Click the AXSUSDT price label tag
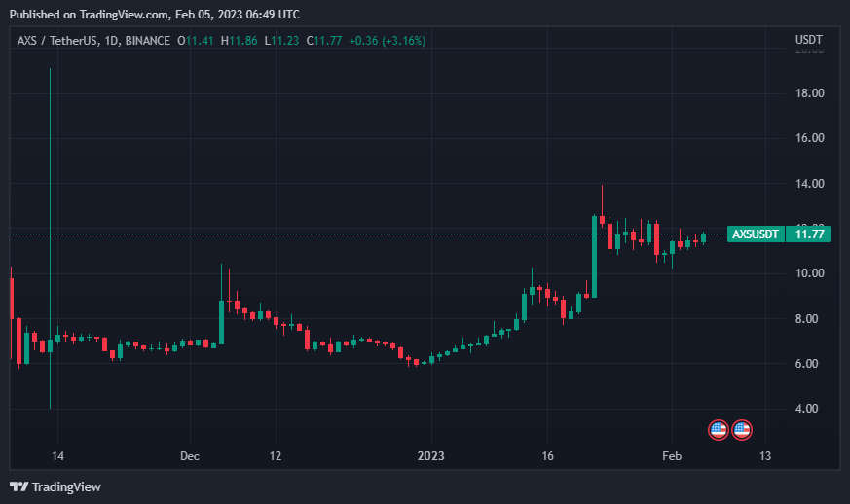The image size is (850, 504). [756, 234]
